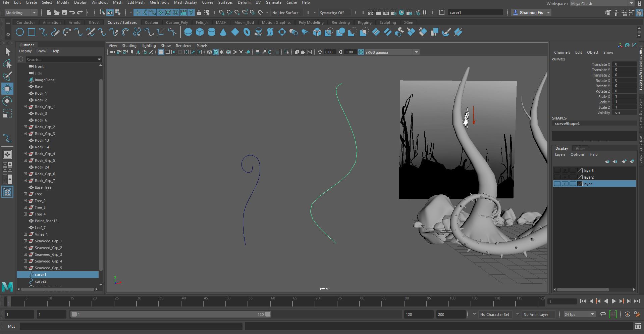Toggle visibility checkbox of layer3
The width and height of the screenshot is (644, 334).
557,171
